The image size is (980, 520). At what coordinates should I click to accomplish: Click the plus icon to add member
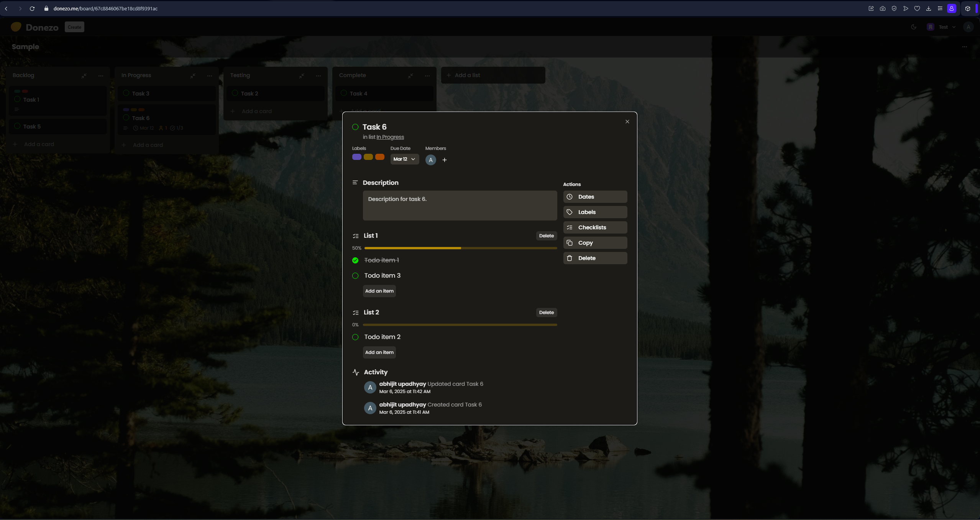coord(445,160)
